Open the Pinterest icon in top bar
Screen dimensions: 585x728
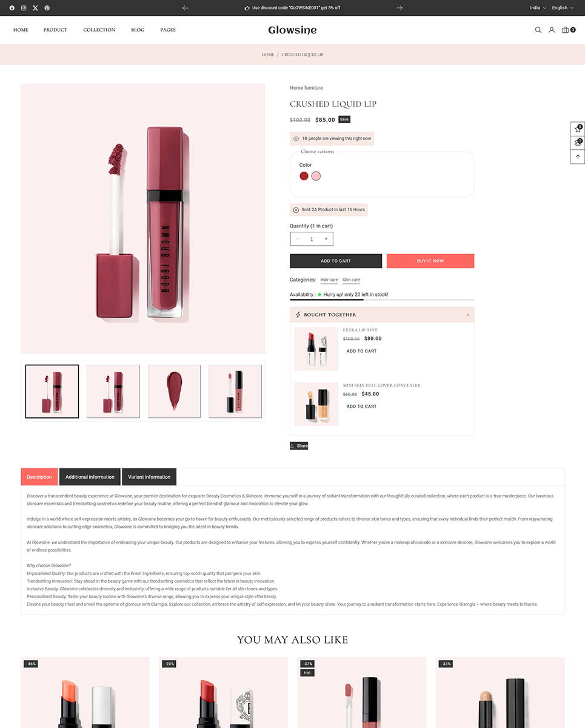pyautogui.click(x=47, y=8)
